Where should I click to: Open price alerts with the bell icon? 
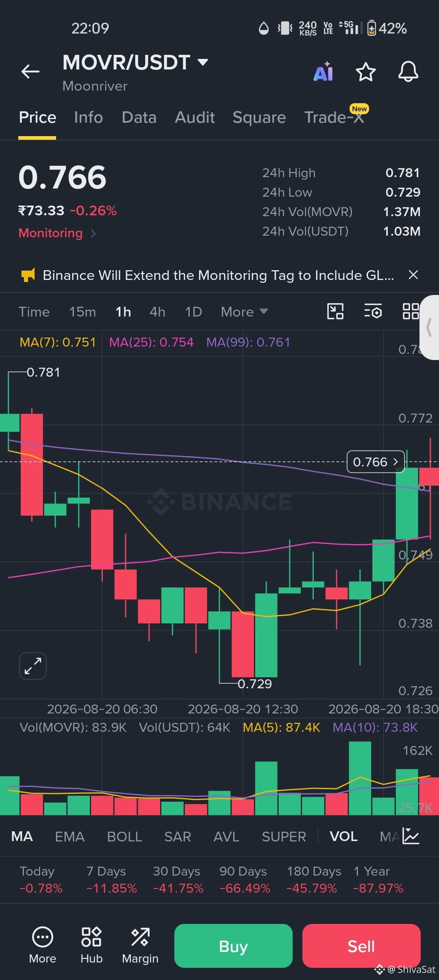pyautogui.click(x=408, y=72)
